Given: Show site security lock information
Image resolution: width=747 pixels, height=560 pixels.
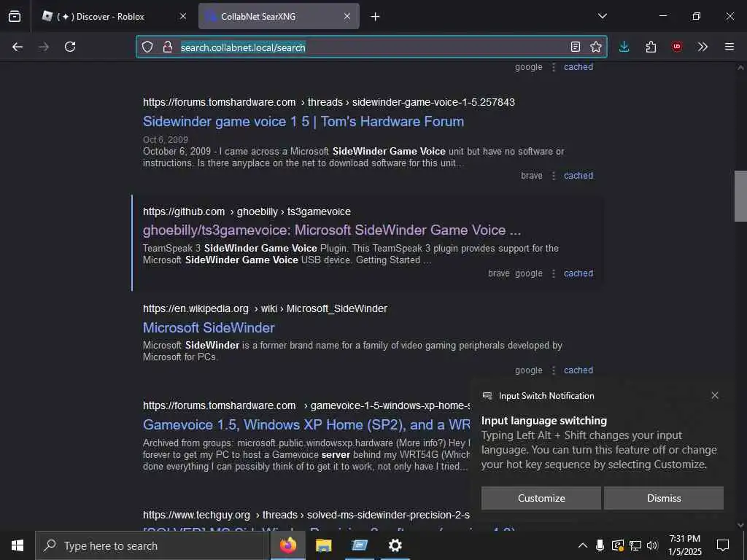Looking at the screenshot, I should (x=168, y=47).
